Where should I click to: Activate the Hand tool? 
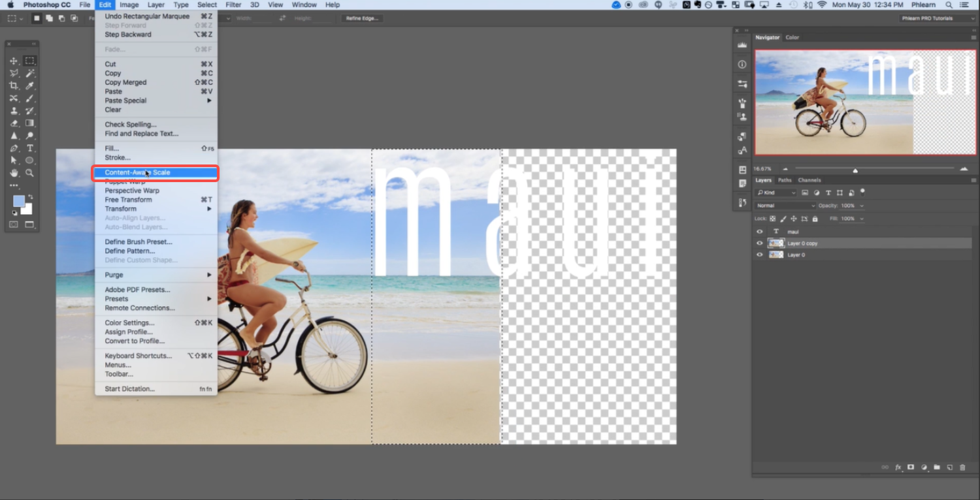[14, 173]
